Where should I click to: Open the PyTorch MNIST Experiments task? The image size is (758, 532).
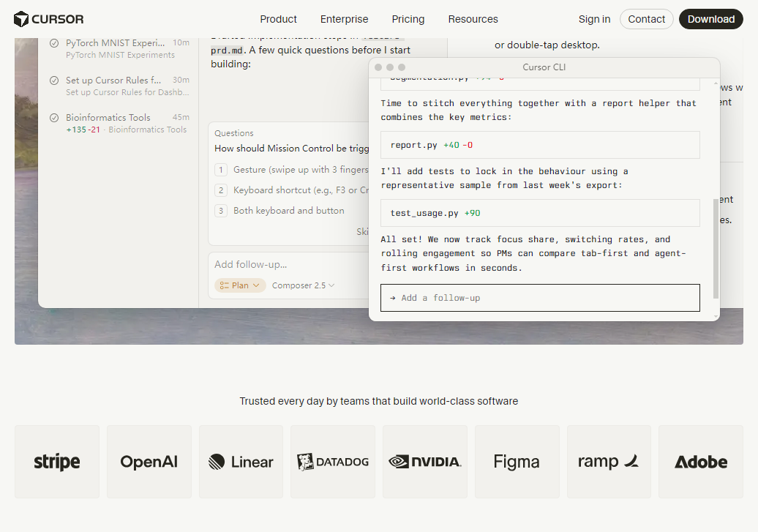click(120, 48)
